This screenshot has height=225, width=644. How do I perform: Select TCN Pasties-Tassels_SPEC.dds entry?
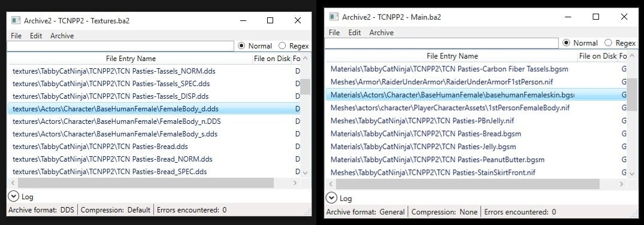154,84
